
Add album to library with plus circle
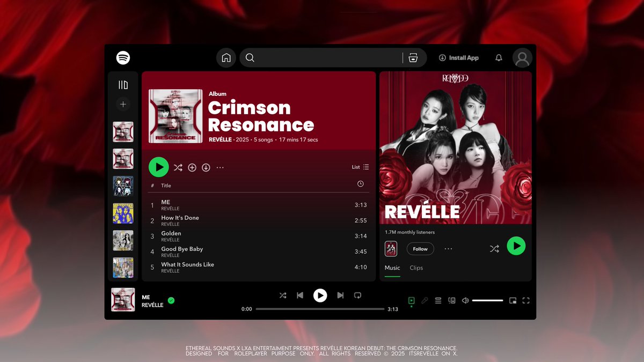coord(192,167)
